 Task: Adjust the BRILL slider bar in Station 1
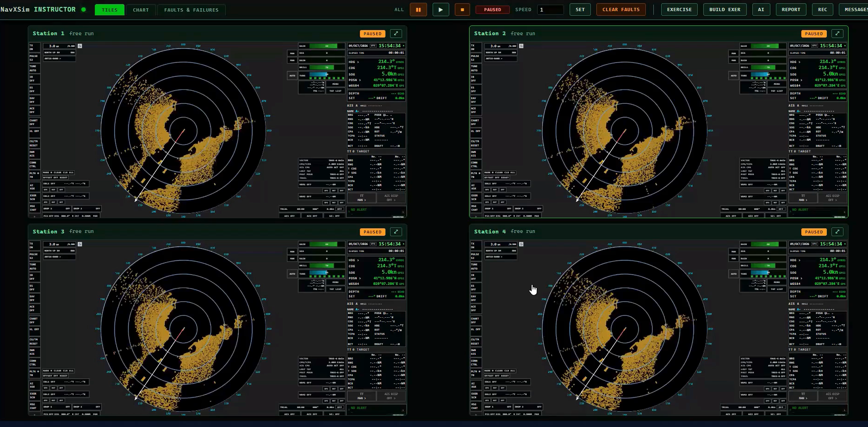(x=326, y=67)
